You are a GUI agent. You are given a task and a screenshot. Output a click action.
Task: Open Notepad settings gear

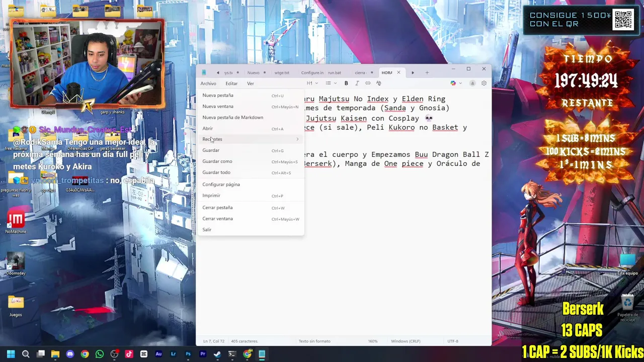(484, 83)
